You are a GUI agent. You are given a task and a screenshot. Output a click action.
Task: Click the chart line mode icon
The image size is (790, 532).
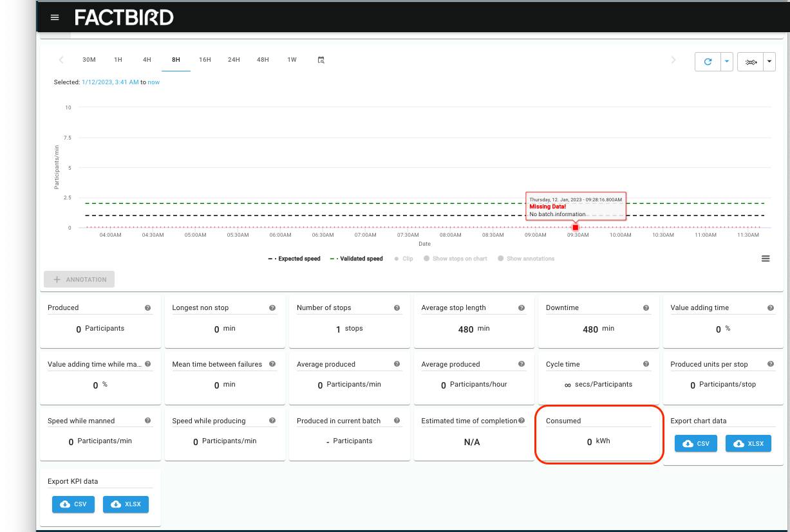(x=750, y=62)
